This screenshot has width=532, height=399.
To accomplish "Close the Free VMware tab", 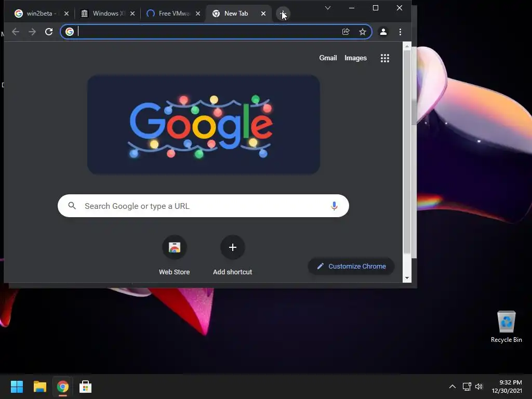I will pyautogui.click(x=198, y=14).
